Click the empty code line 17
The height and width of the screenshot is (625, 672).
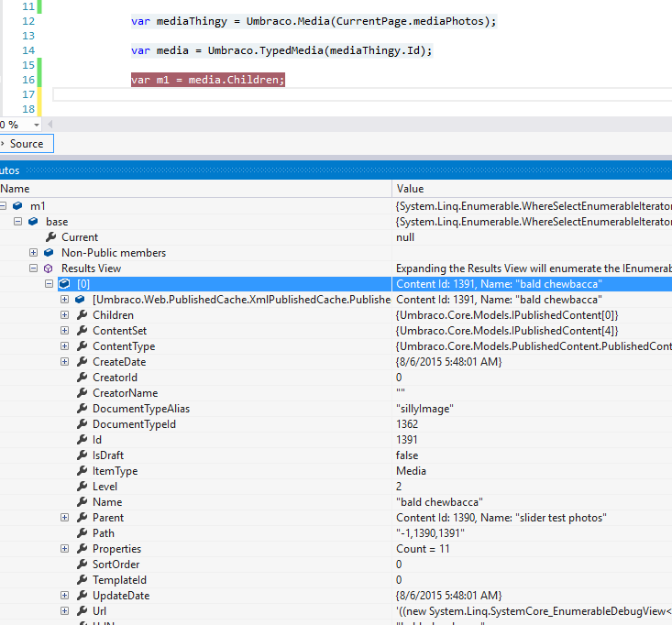click(362, 94)
